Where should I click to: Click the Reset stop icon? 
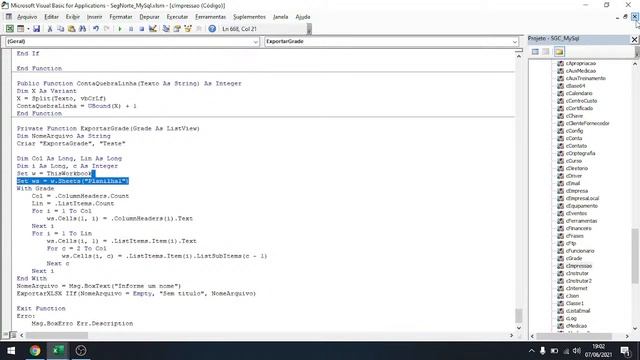142,29
